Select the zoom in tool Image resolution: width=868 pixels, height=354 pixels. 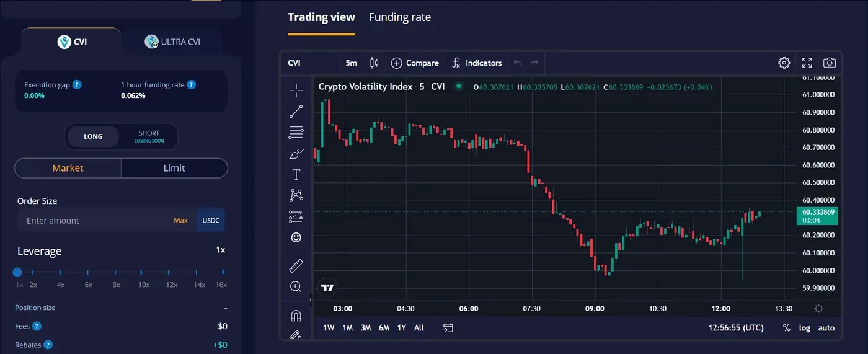296,286
